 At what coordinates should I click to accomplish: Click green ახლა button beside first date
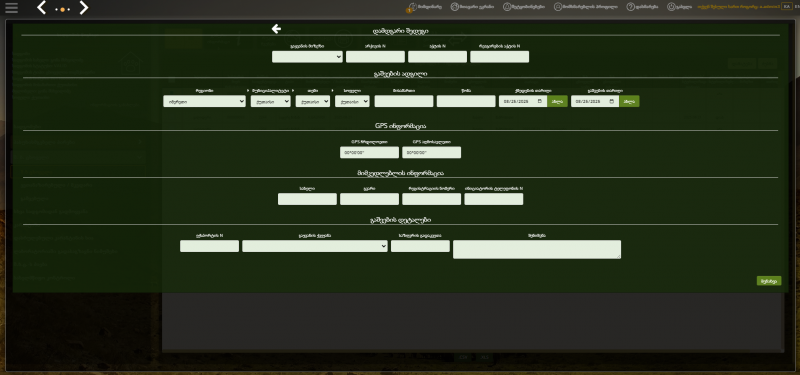click(557, 101)
